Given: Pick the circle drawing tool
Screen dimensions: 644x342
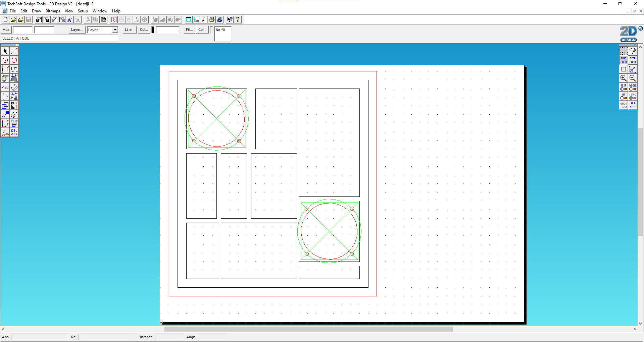Looking at the screenshot, I should (x=5, y=60).
